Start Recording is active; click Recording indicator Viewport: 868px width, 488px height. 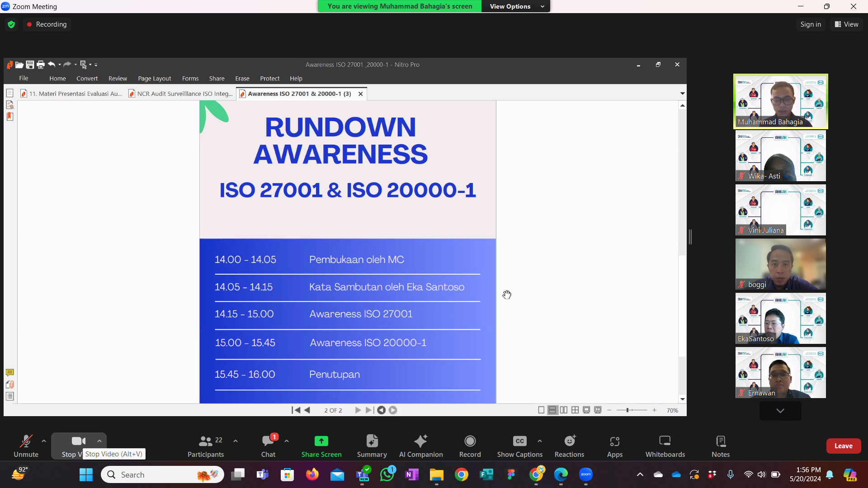pos(47,24)
